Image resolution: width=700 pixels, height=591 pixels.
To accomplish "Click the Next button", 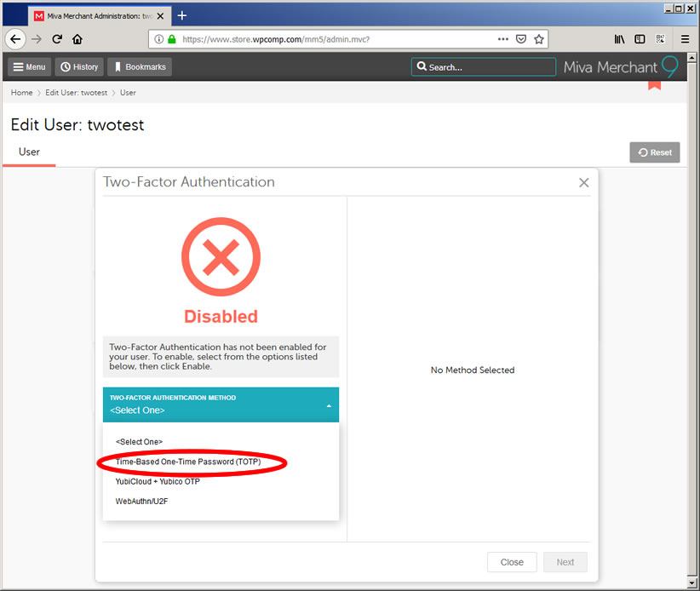I will point(565,562).
